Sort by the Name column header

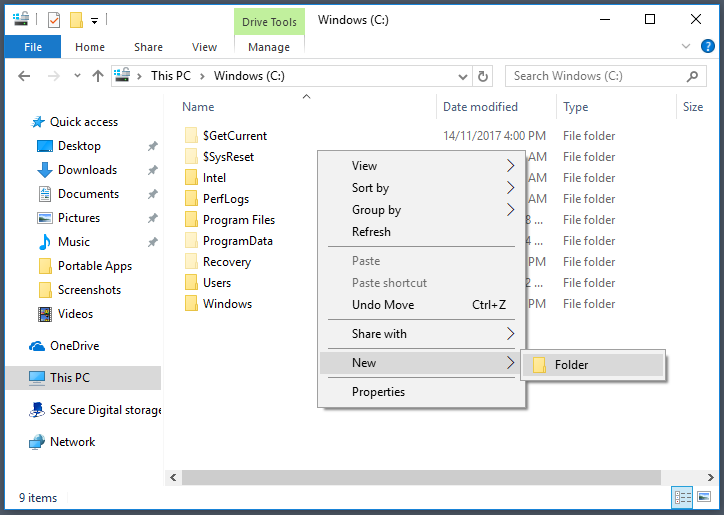click(198, 107)
